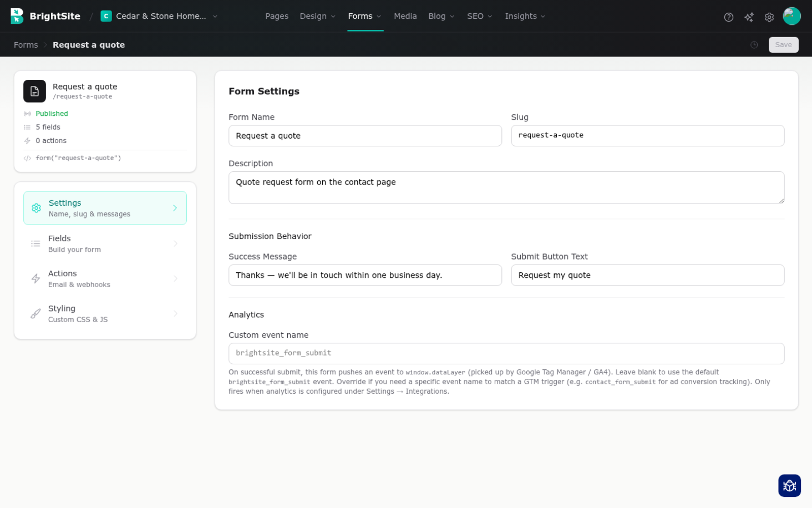Click the Styling paintbrush icon

point(36,313)
